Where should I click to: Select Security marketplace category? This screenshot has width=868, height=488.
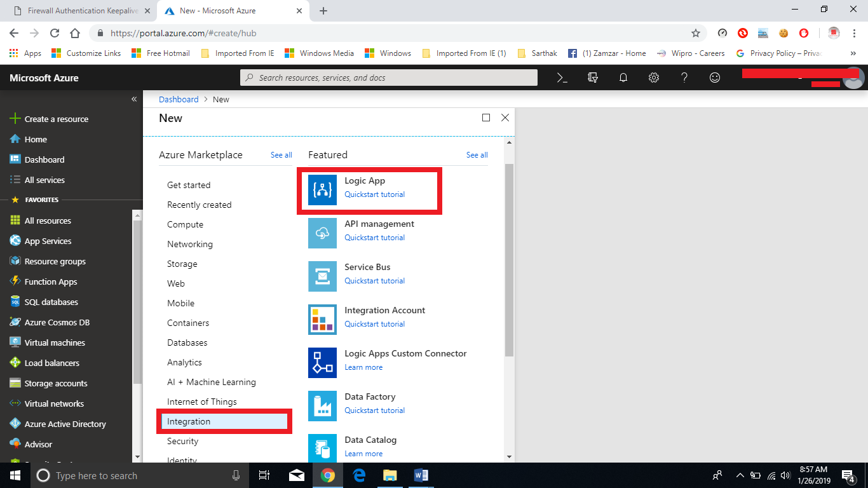pos(183,441)
